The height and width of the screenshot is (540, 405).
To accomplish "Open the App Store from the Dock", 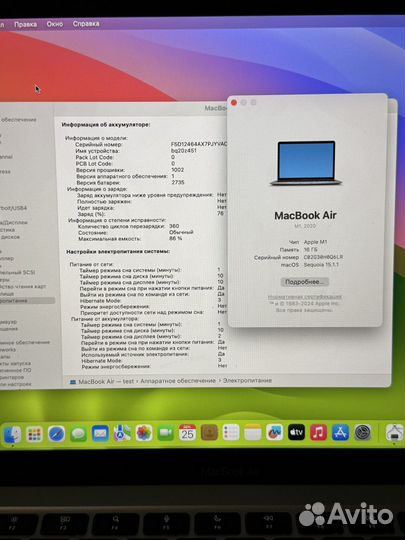I will 341,432.
